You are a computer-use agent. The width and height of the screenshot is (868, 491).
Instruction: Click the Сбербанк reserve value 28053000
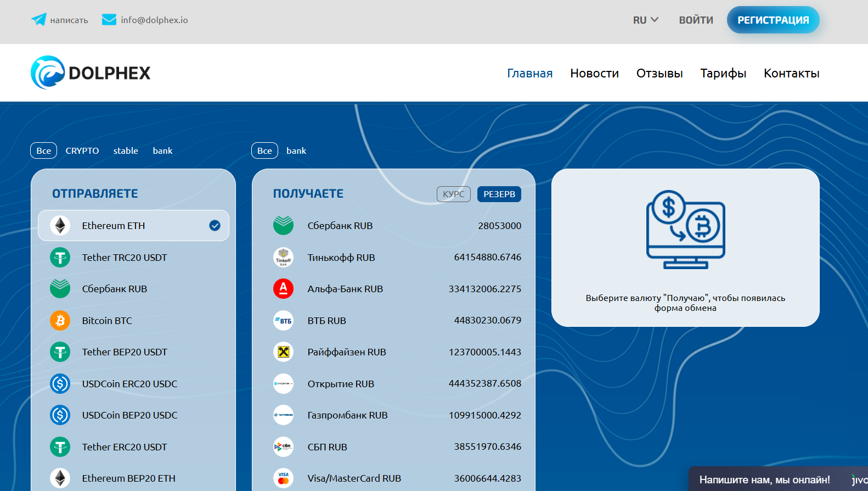pos(499,226)
